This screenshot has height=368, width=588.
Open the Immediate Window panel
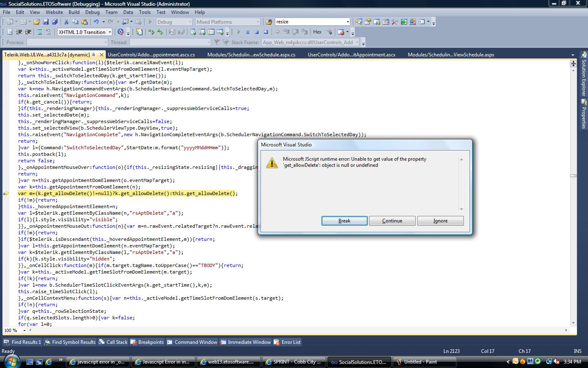245,342
